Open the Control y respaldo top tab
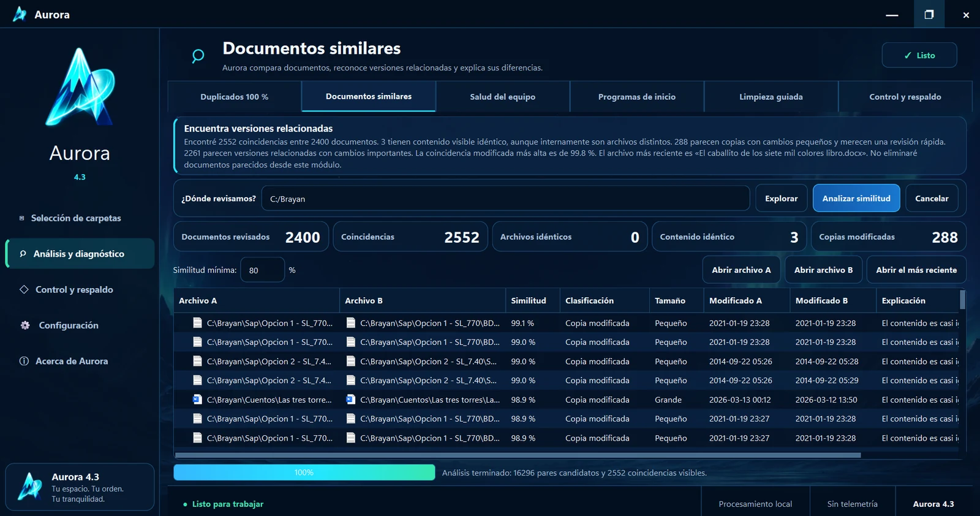This screenshot has width=980, height=516. pyautogui.click(x=905, y=97)
